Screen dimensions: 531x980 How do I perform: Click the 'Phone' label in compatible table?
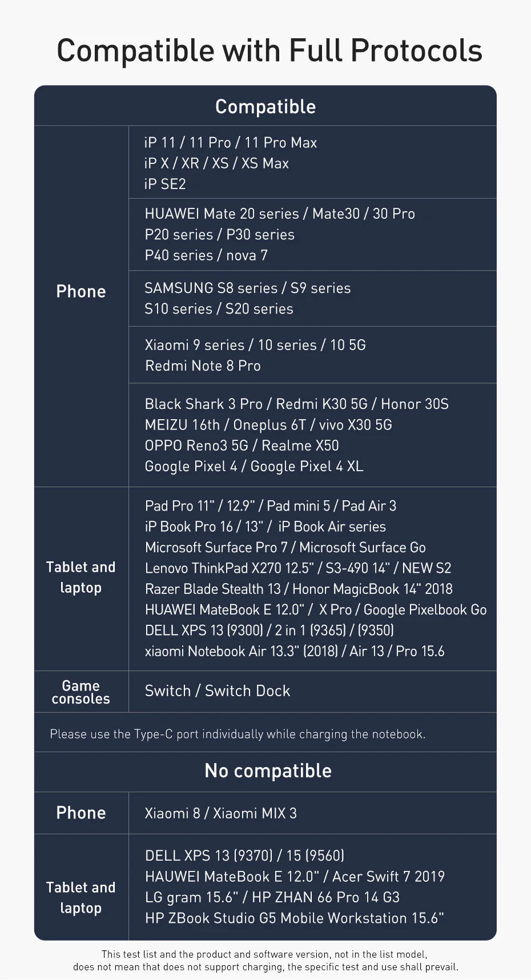(x=81, y=291)
